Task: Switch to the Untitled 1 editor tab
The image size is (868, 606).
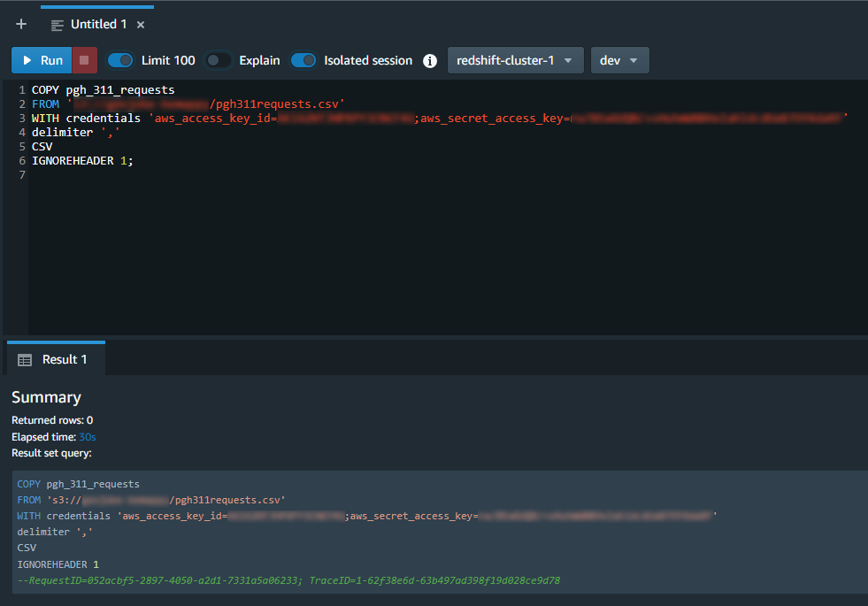Action: [x=98, y=25]
